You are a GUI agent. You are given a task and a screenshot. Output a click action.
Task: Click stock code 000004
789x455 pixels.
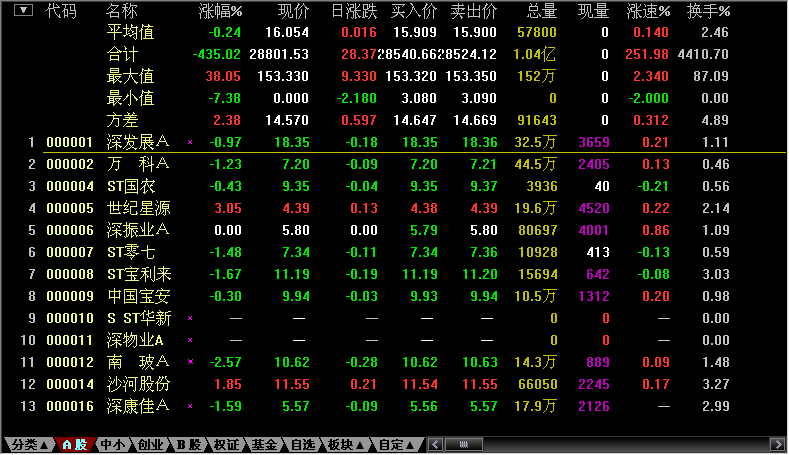[x=70, y=187]
